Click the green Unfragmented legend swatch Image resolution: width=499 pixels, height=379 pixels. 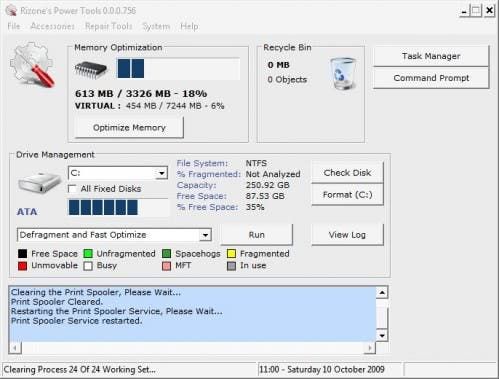88,254
